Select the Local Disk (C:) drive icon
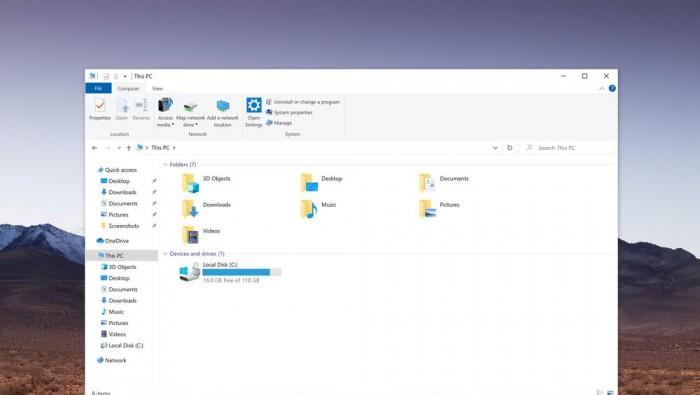The width and height of the screenshot is (700, 395). (190, 272)
